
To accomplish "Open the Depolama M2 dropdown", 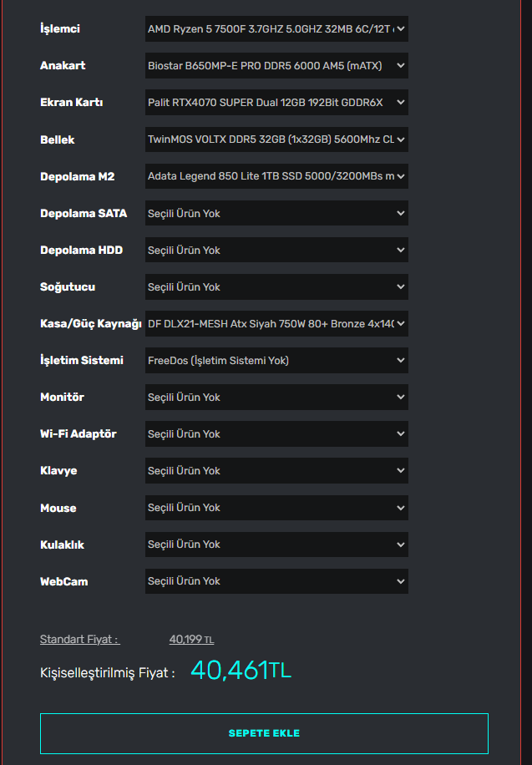I will pyautogui.click(x=276, y=176).
